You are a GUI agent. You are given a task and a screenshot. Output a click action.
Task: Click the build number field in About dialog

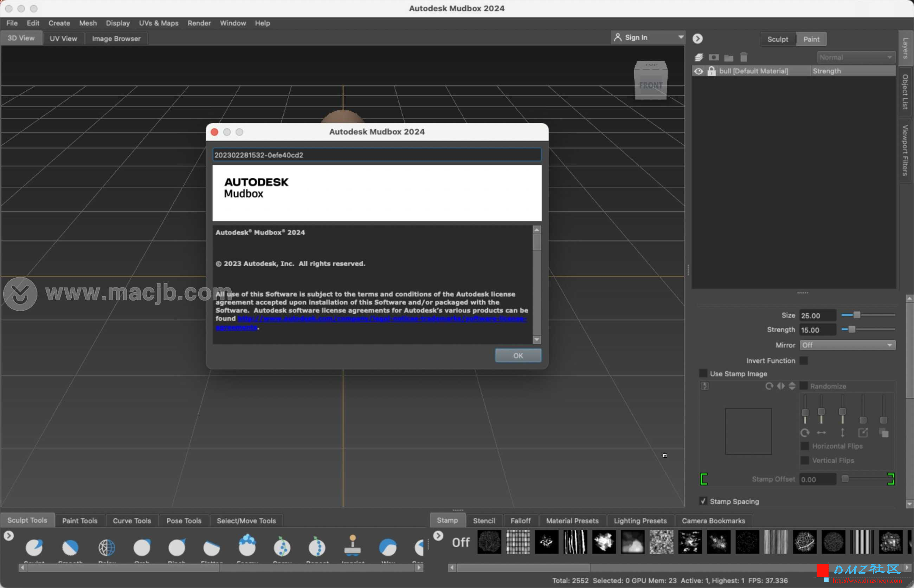pyautogui.click(x=376, y=155)
